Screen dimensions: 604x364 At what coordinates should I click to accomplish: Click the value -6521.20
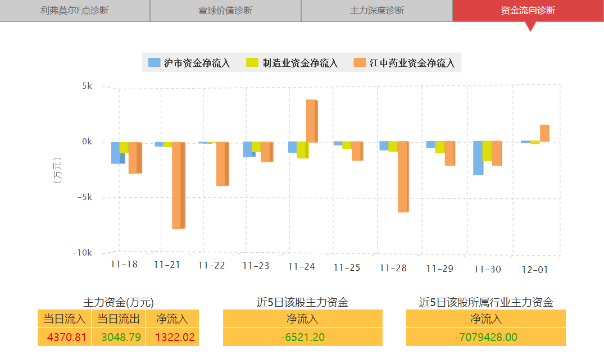coord(303,337)
